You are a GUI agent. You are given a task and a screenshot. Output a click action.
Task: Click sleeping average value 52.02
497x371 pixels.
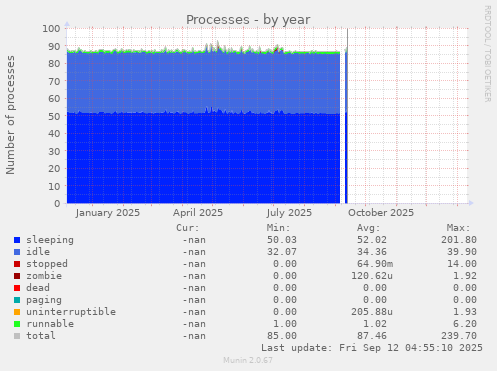[372, 240]
